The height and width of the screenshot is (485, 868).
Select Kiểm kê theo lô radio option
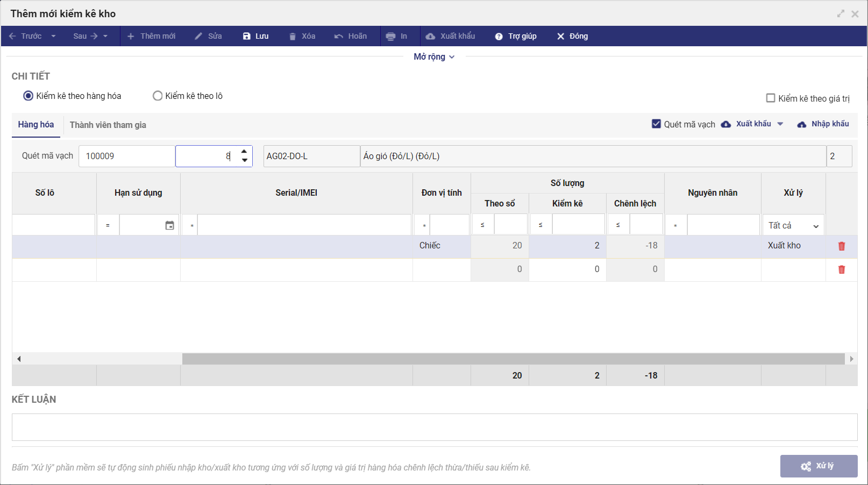point(158,96)
